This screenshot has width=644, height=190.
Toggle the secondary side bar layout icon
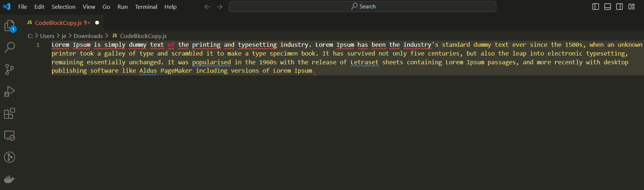[x=620, y=7]
